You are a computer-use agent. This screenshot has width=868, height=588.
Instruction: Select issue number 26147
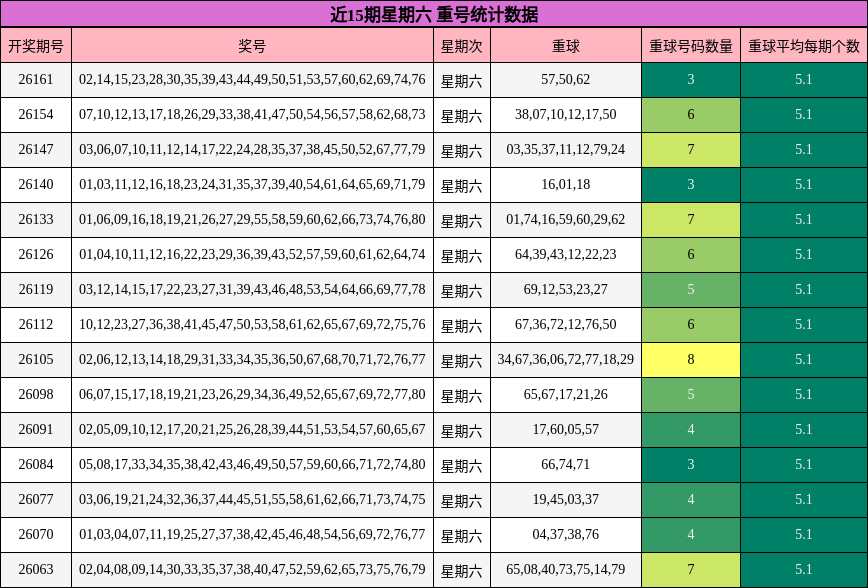(x=36, y=149)
